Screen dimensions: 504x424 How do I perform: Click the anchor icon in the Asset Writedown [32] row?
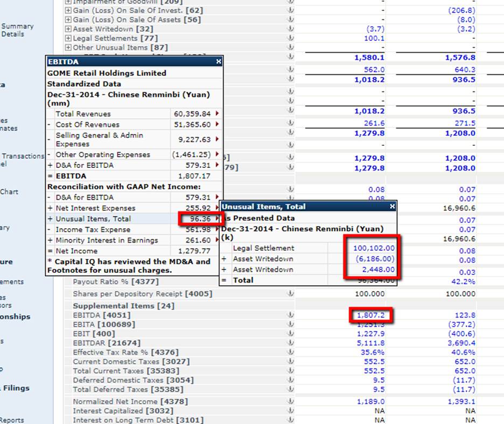(290, 29)
